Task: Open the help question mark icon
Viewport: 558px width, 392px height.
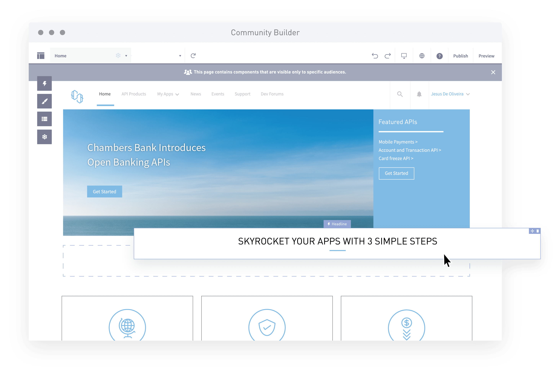Action: click(x=439, y=56)
